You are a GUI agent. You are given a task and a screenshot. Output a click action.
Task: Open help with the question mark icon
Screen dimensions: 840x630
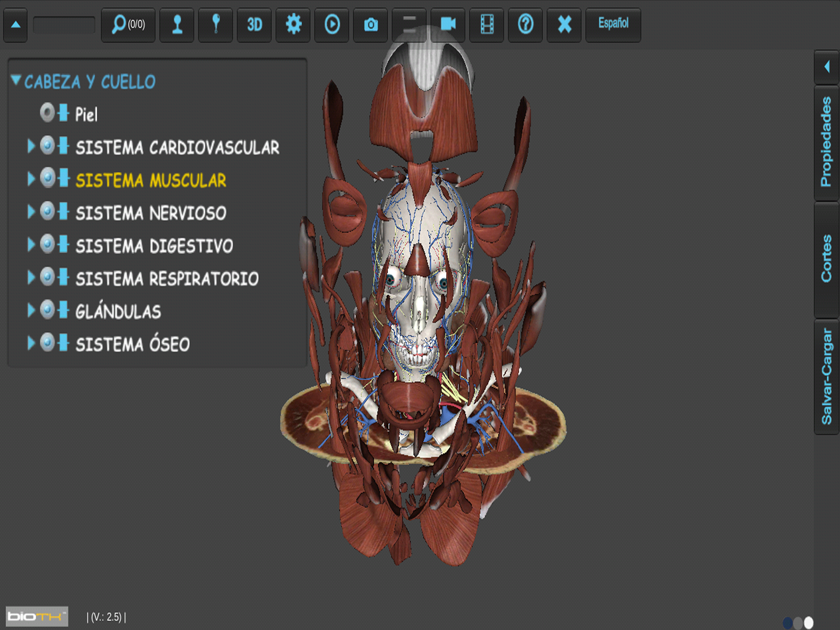point(525,25)
